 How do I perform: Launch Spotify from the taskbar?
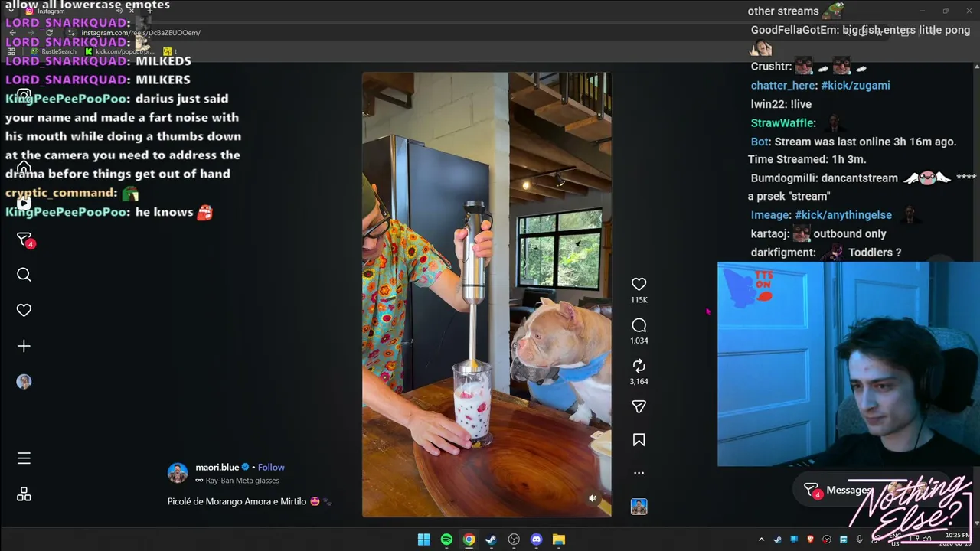pos(446,540)
